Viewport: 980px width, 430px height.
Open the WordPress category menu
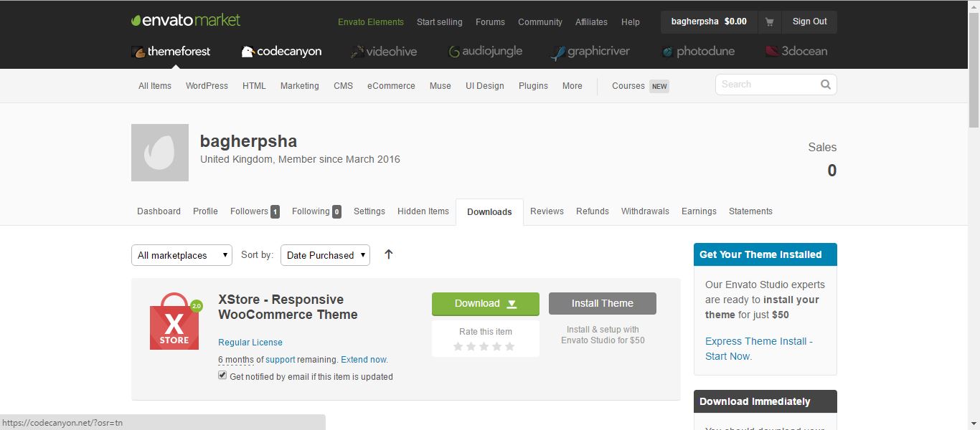[207, 86]
